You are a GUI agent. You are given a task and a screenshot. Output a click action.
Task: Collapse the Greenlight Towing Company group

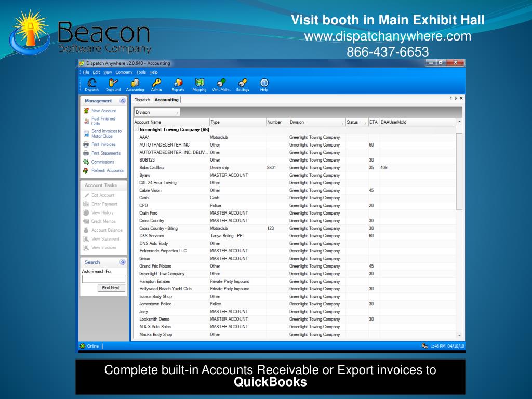tap(137, 129)
